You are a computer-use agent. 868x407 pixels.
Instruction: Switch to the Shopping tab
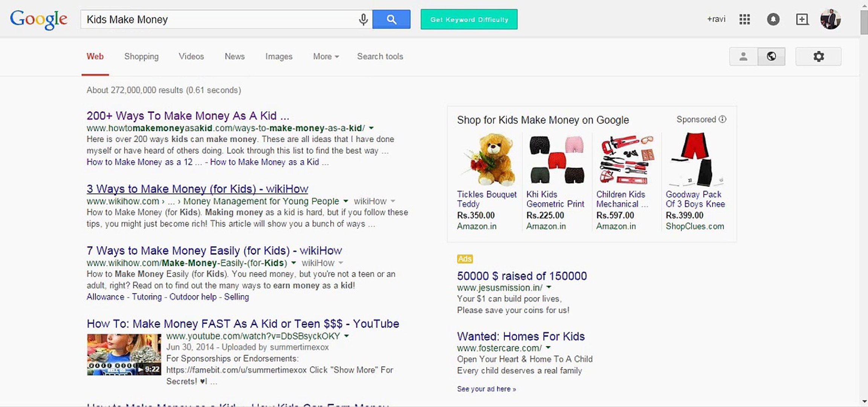point(141,57)
